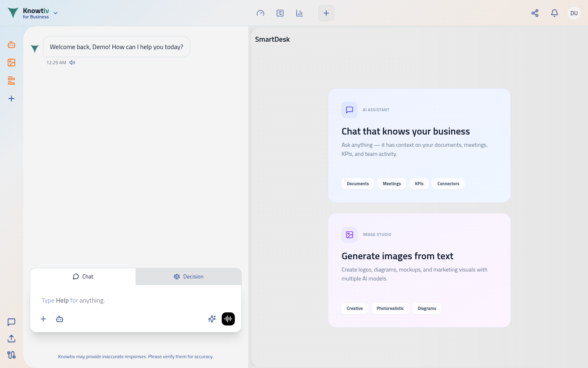Screen dimensions: 588x368
Task: Click the document list icon in top bar
Action: [x=280, y=13]
